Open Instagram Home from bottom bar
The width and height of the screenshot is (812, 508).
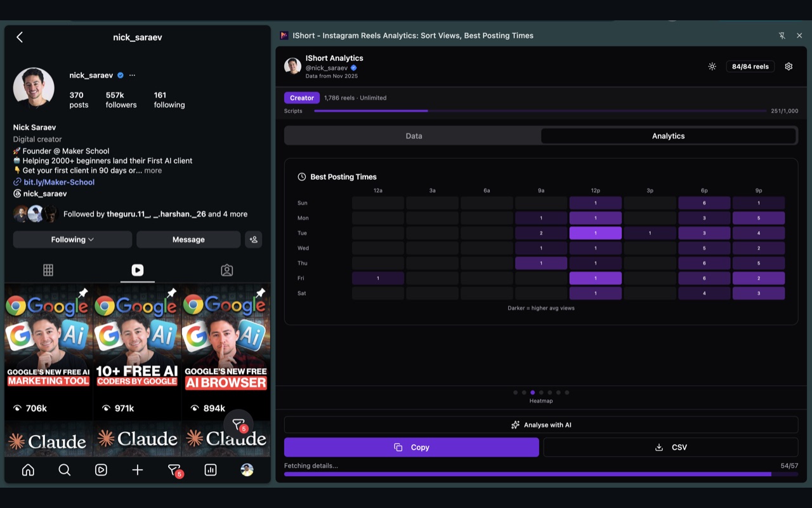(28, 470)
